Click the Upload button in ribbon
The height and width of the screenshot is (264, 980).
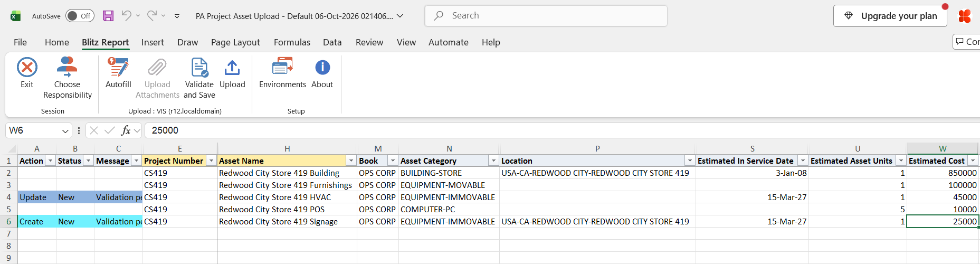tap(232, 73)
